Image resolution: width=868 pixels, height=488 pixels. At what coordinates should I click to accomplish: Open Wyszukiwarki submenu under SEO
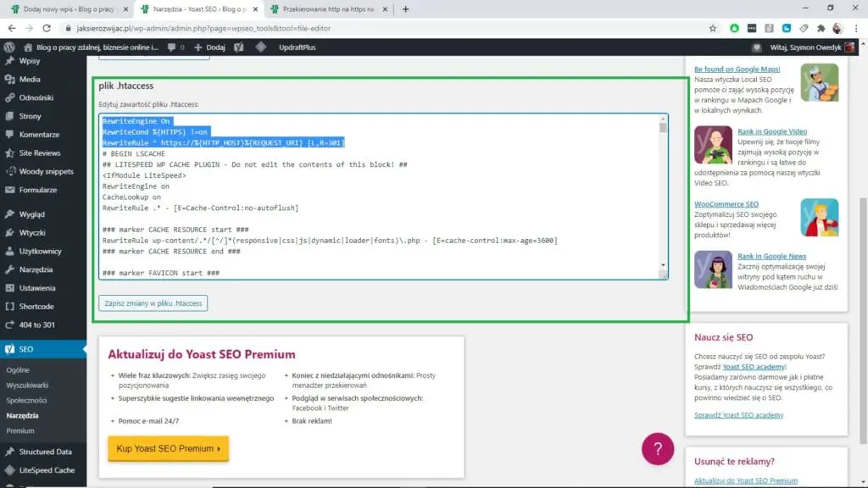[x=27, y=385]
